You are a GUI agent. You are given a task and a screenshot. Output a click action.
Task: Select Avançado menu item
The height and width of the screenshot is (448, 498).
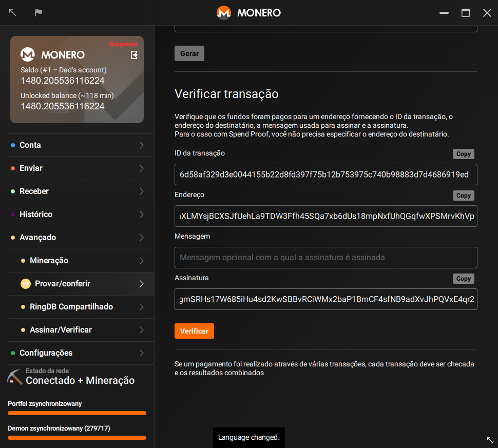[81, 238]
